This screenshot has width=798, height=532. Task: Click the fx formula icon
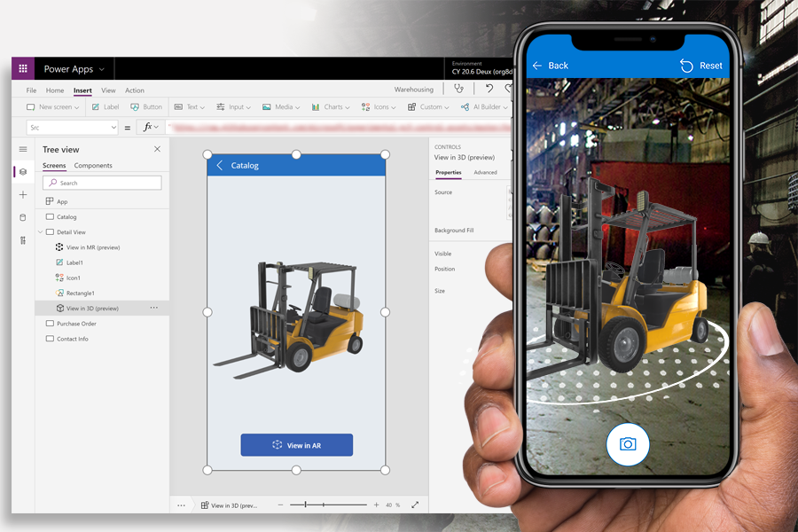tap(146, 127)
